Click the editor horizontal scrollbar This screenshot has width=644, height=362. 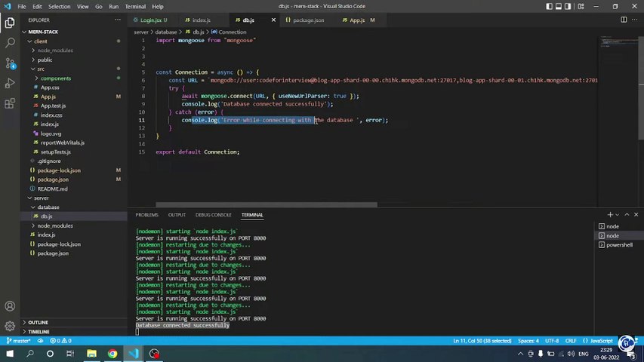(x=267, y=204)
